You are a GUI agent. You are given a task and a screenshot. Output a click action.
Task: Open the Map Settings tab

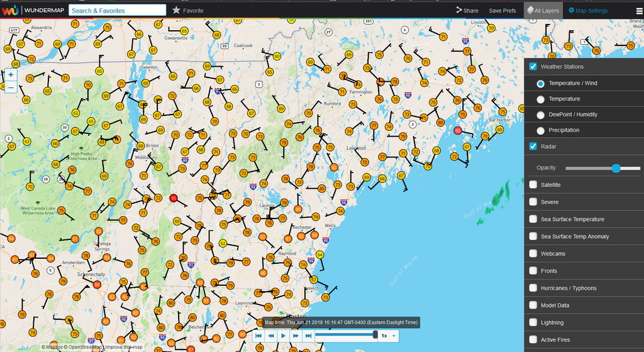tap(588, 11)
